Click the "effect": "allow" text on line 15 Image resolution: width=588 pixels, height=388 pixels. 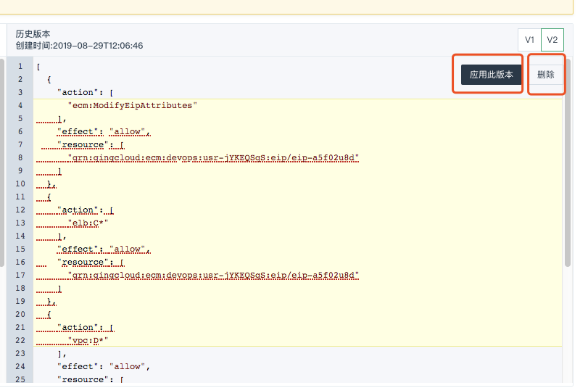click(102, 249)
